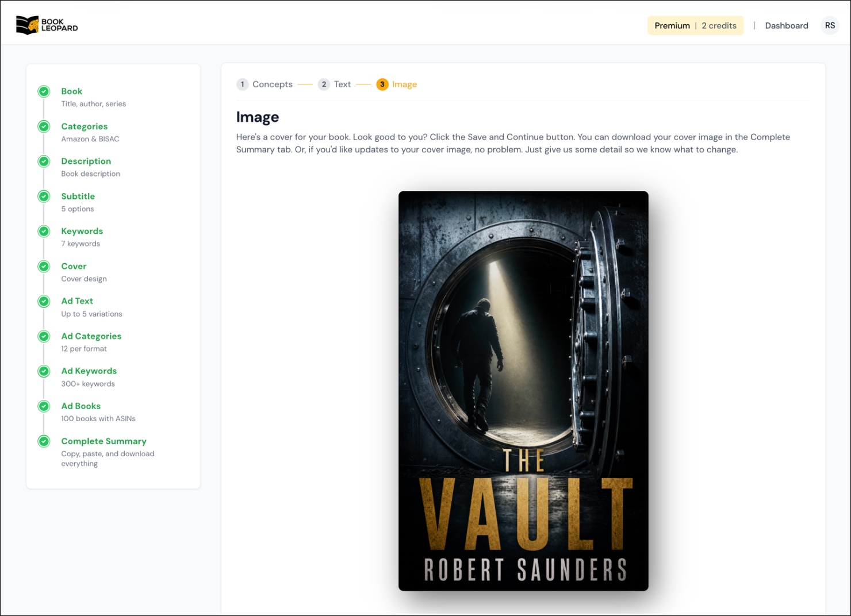Open the Ad Categories sidebar section
The height and width of the screenshot is (616, 851).
click(x=91, y=336)
